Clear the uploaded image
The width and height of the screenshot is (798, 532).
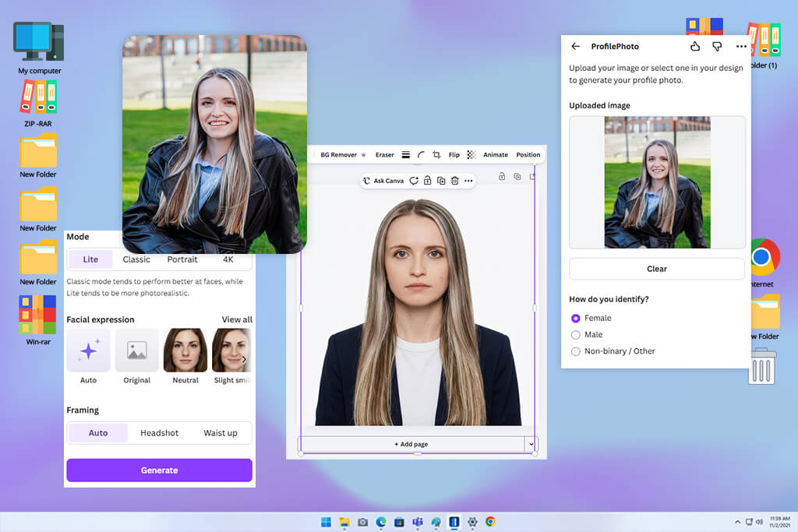coord(656,269)
